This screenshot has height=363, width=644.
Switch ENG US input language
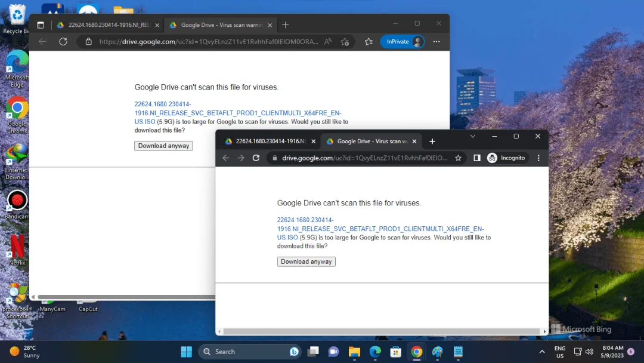click(560, 352)
